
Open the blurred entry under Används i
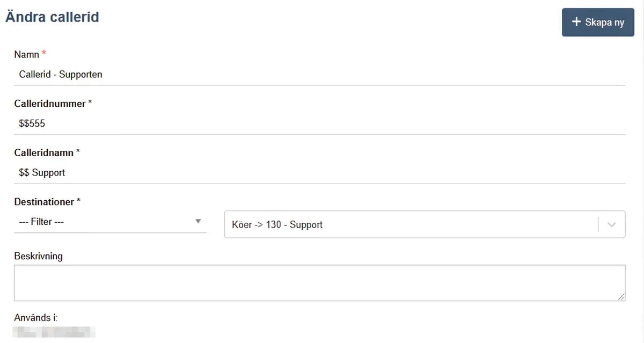[x=54, y=331]
